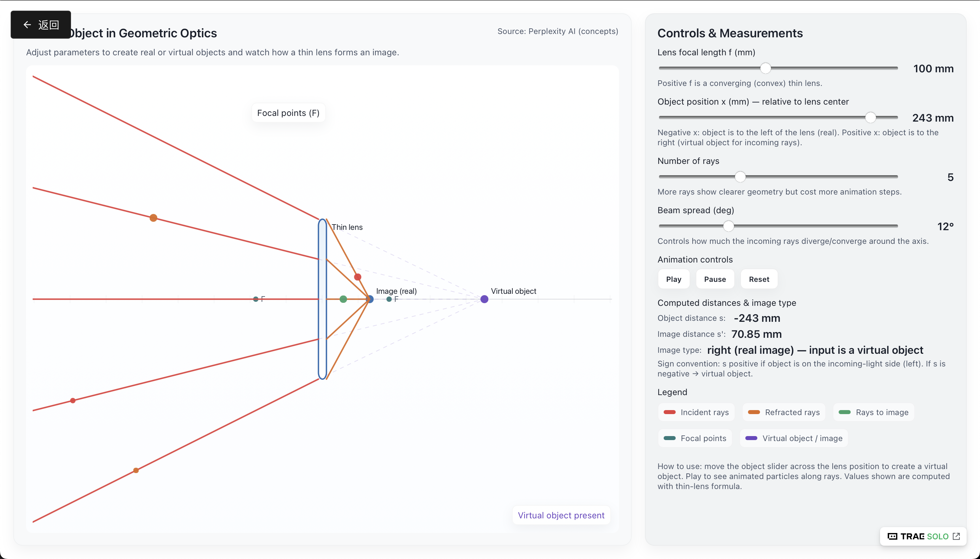Click the orange Refracted rays legend chip
This screenshot has width=980, height=559.
point(784,412)
